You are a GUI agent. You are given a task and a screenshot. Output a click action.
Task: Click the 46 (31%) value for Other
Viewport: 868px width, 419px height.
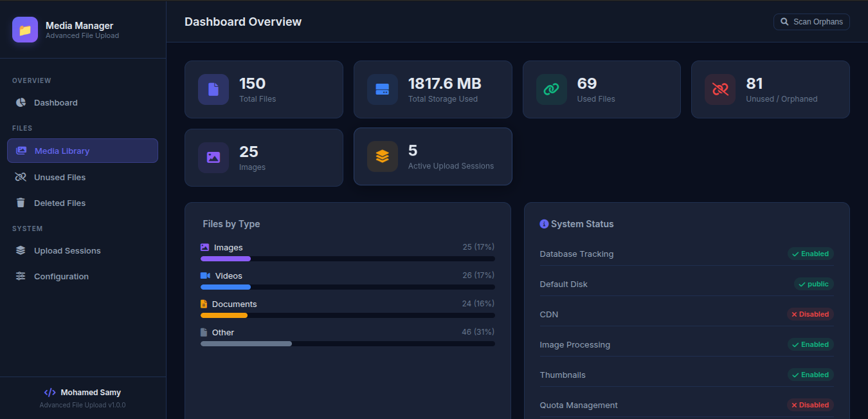pyautogui.click(x=478, y=332)
